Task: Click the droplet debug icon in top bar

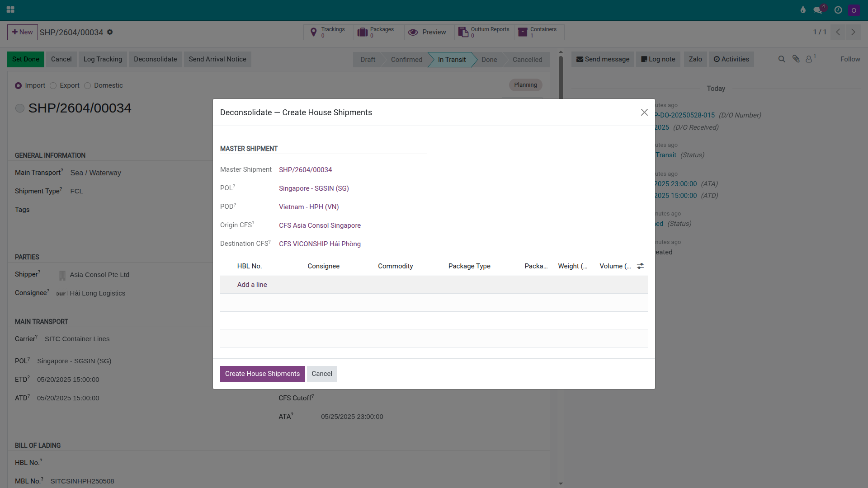Action: 803,10
